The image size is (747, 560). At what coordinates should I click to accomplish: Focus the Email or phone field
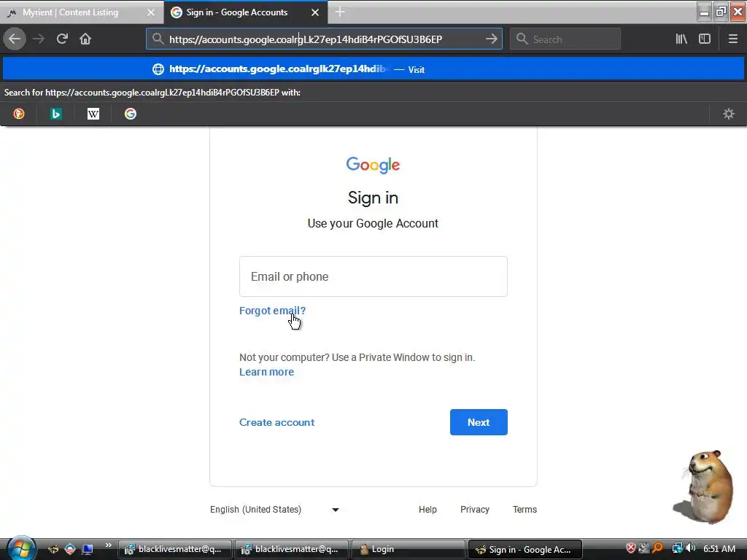373,276
